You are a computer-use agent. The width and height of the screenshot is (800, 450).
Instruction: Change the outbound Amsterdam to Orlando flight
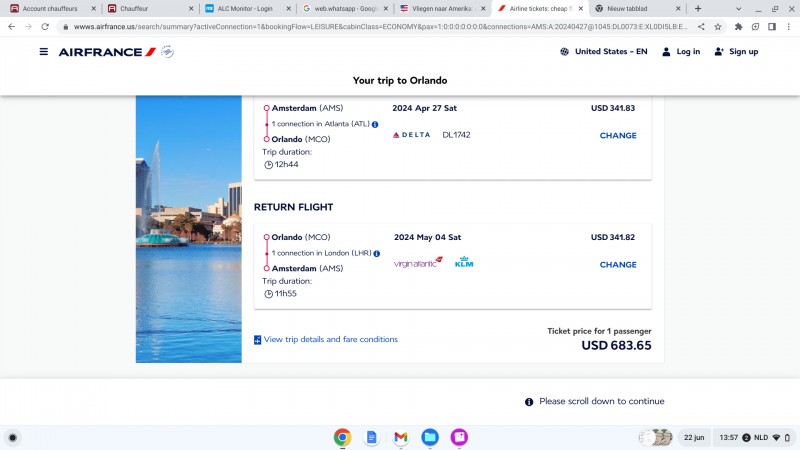pyautogui.click(x=618, y=136)
